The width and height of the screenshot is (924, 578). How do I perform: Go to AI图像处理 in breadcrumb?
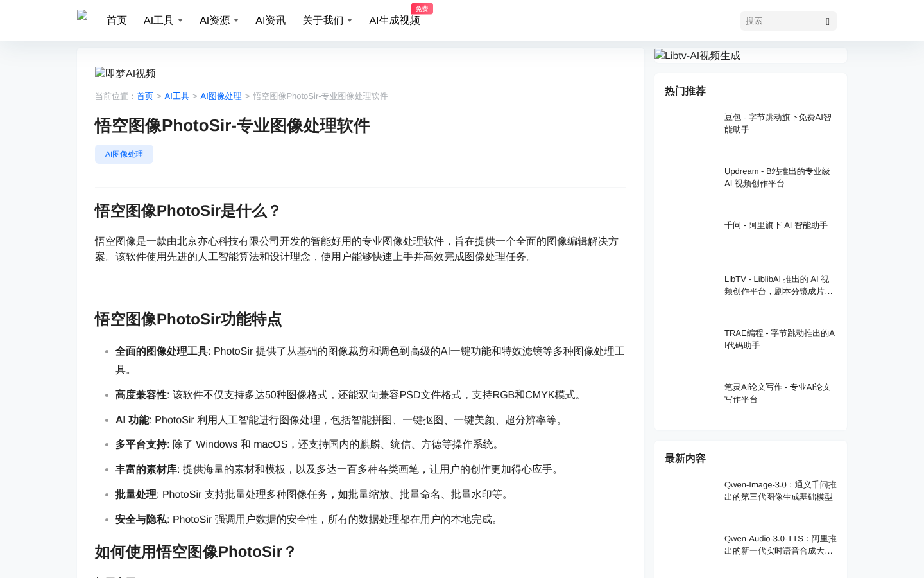221,96
